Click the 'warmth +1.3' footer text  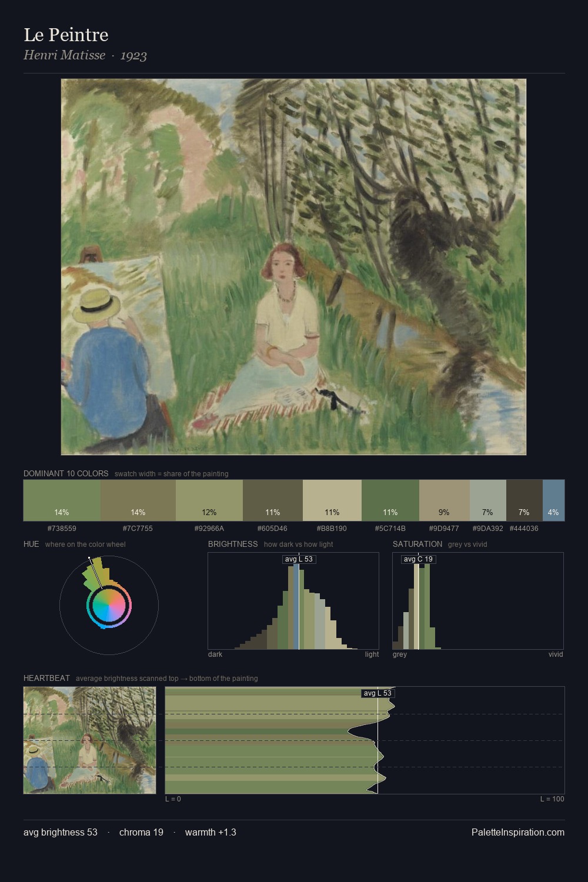[211, 832]
